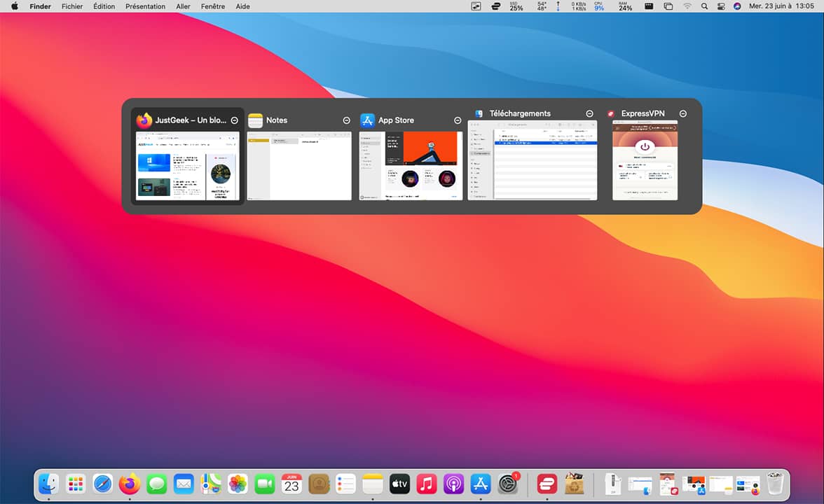Minimize the App Store window from the switcher
The height and width of the screenshot is (504, 824).
pyautogui.click(x=458, y=120)
